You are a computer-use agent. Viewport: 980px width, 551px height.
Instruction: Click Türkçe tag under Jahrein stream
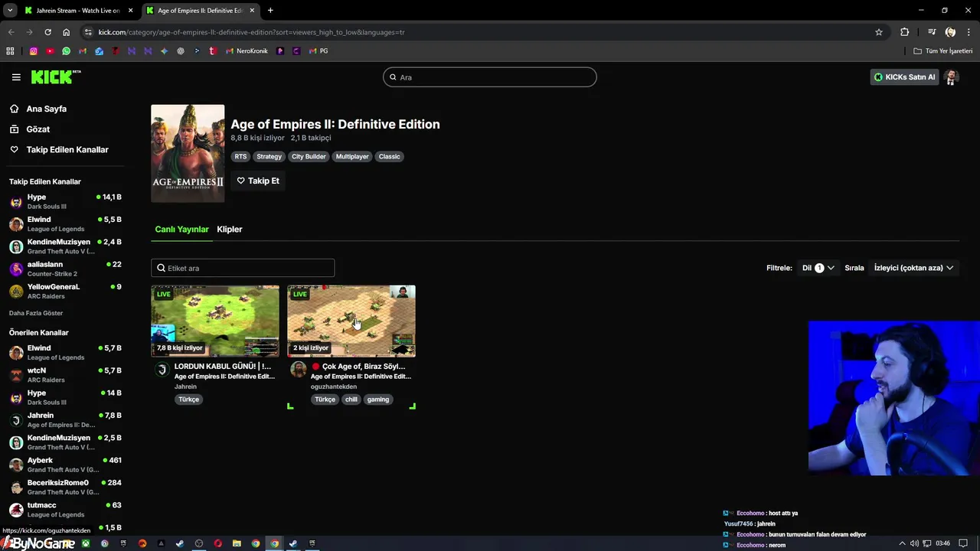(188, 399)
